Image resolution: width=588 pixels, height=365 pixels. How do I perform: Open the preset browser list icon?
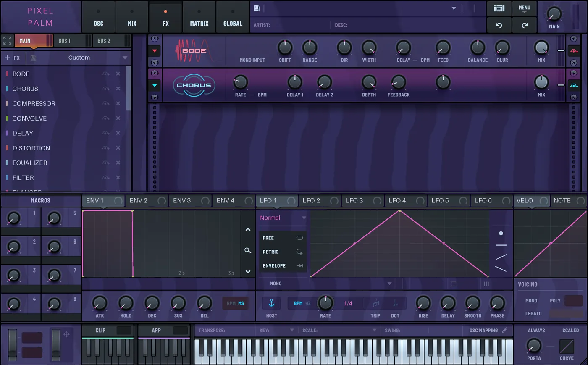(499, 8)
